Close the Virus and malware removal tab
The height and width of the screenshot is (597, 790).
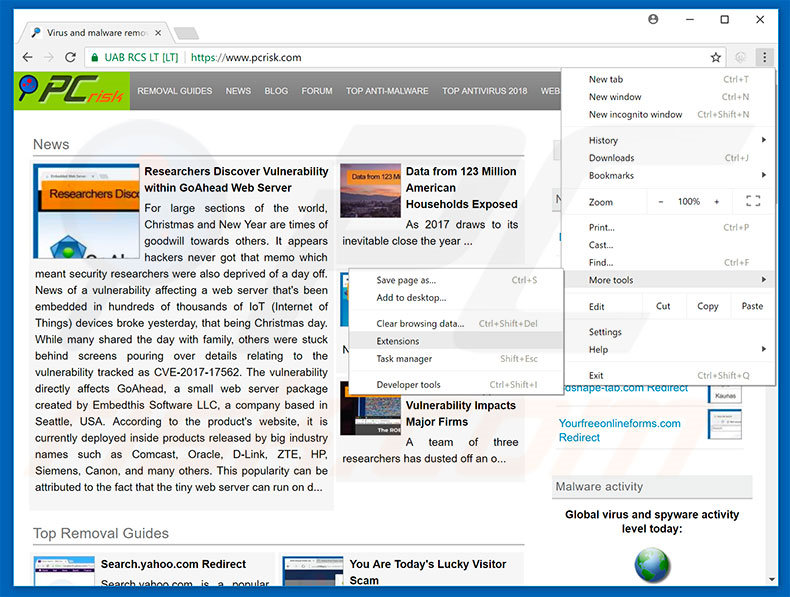162,32
